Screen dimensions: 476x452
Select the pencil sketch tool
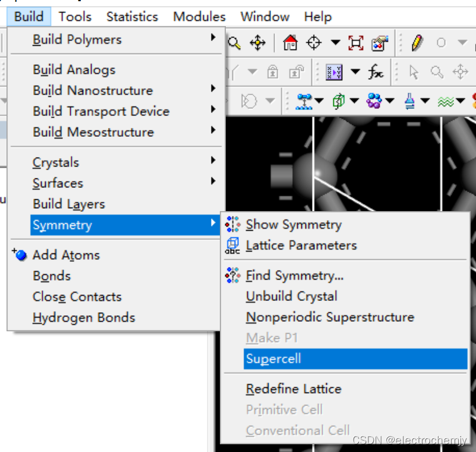pyautogui.click(x=417, y=43)
